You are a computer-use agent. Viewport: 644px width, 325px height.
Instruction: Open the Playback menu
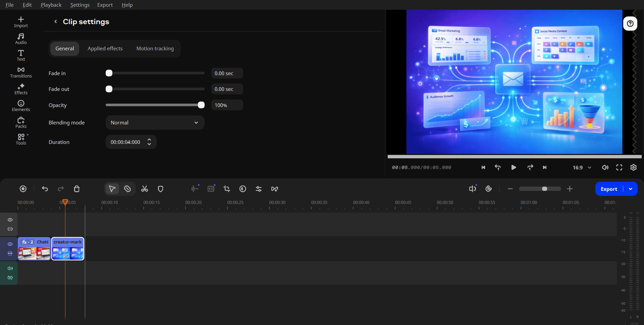tap(51, 5)
